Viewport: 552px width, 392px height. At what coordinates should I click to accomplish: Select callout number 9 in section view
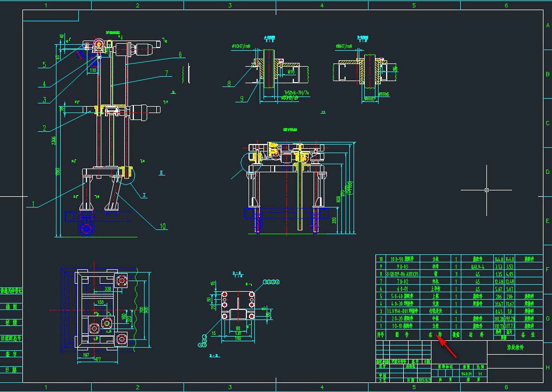pyautogui.click(x=242, y=98)
